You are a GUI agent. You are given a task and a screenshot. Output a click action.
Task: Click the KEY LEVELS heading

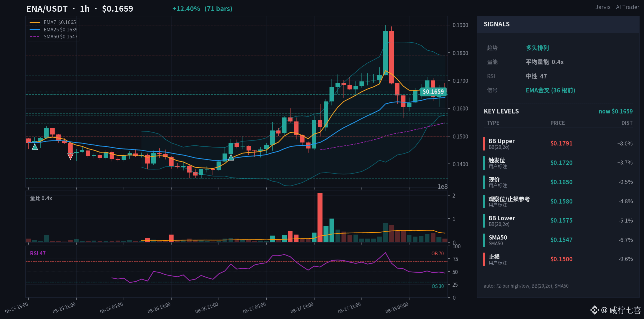tap(501, 111)
